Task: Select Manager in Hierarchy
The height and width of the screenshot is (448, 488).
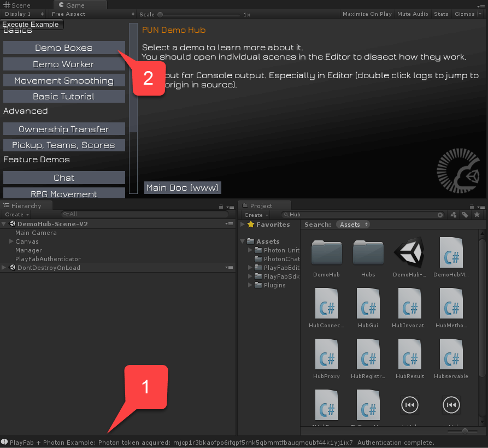Action: pyautogui.click(x=28, y=250)
